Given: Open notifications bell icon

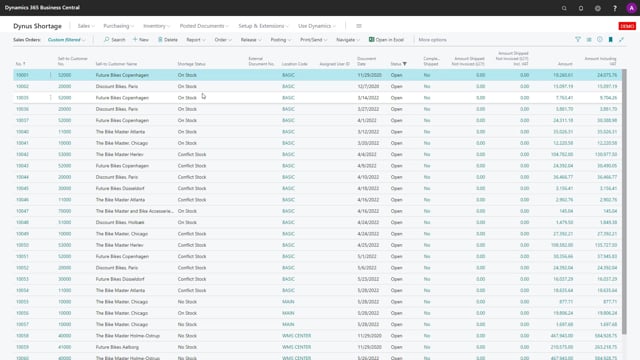Looking at the screenshot, I should coord(581,8).
